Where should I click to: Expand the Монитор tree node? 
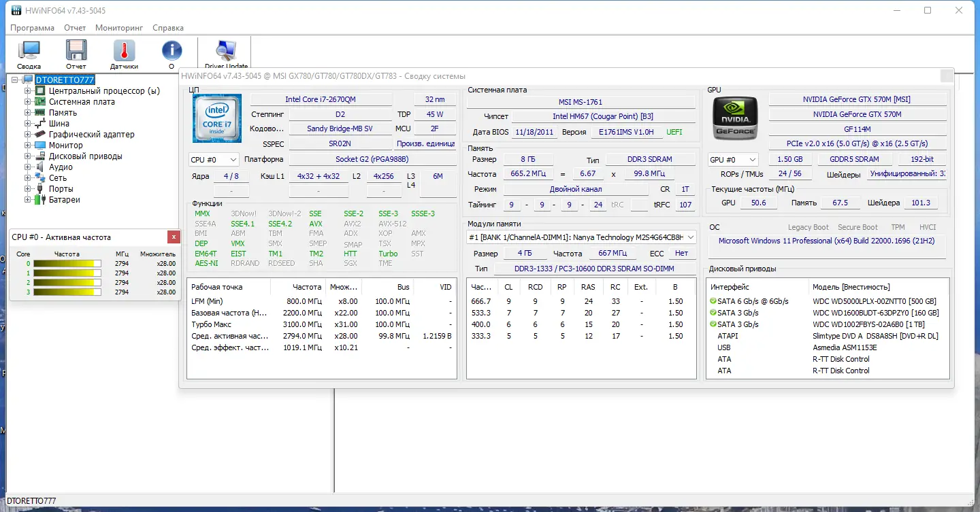[x=28, y=146]
